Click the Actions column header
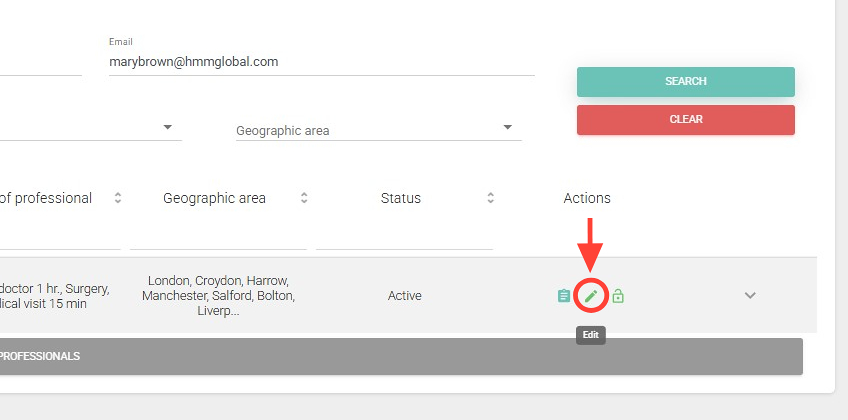 point(587,198)
